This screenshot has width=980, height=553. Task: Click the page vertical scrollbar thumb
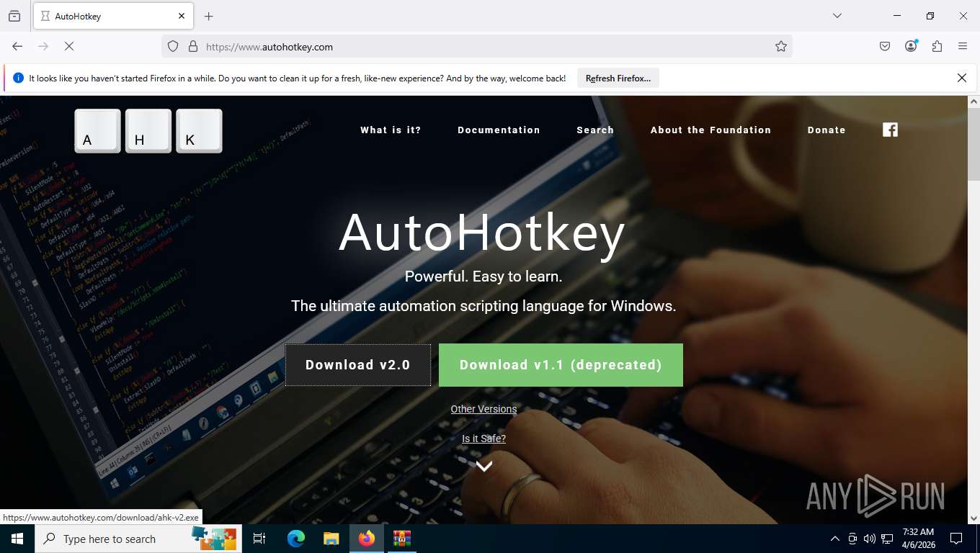974,144
